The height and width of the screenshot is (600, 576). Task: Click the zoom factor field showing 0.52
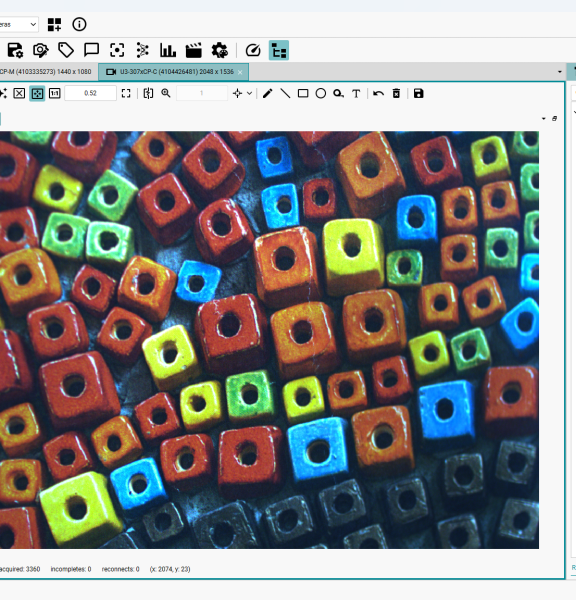[90, 93]
